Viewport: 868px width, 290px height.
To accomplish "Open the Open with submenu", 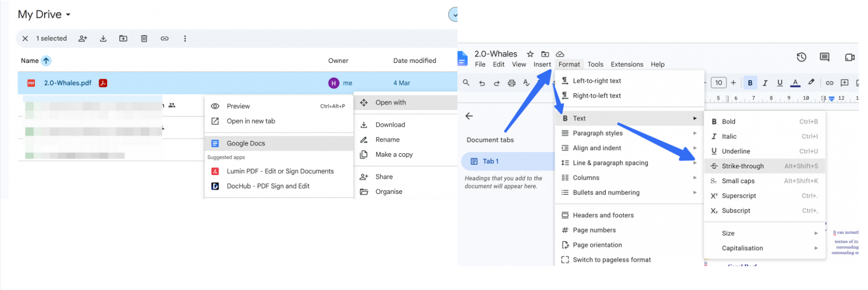I will pyautogui.click(x=405, y=102).
